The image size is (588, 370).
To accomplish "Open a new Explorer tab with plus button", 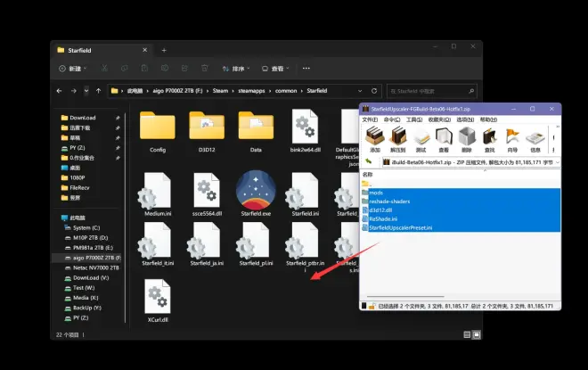I will 164,50.
